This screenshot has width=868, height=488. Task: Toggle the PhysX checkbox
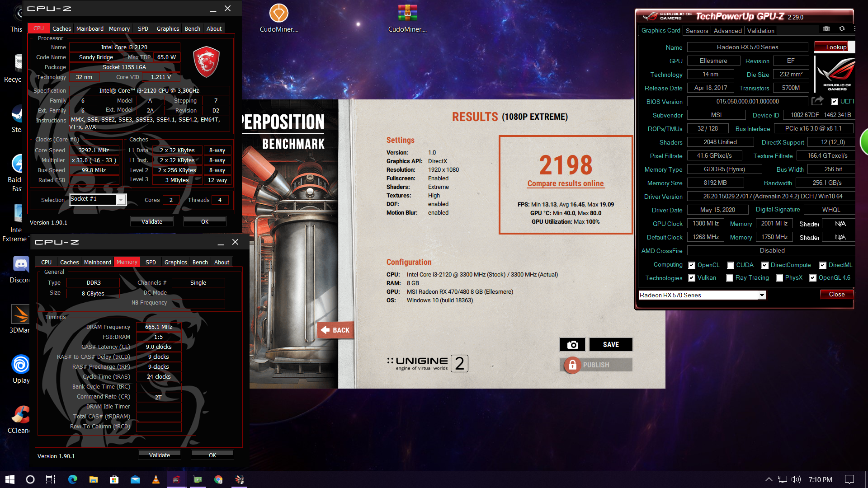(779, 278)
